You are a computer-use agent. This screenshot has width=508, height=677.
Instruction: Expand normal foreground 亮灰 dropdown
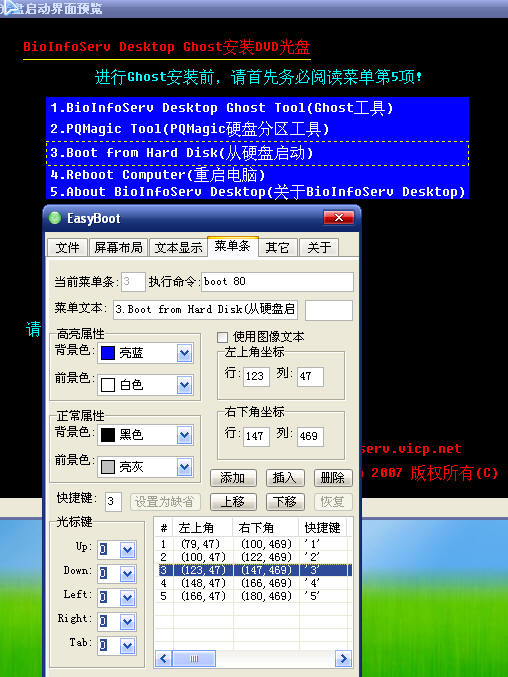[185, 467]
